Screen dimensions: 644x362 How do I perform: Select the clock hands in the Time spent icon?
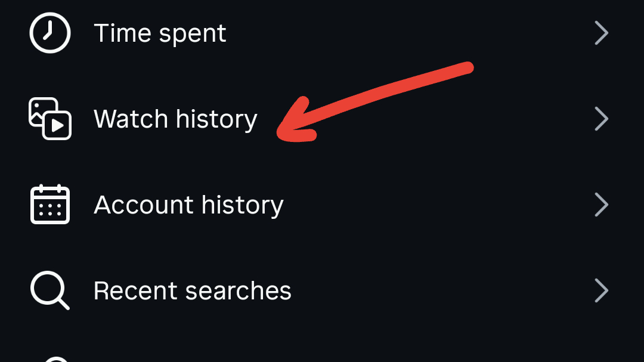click(x=49, y=33)
